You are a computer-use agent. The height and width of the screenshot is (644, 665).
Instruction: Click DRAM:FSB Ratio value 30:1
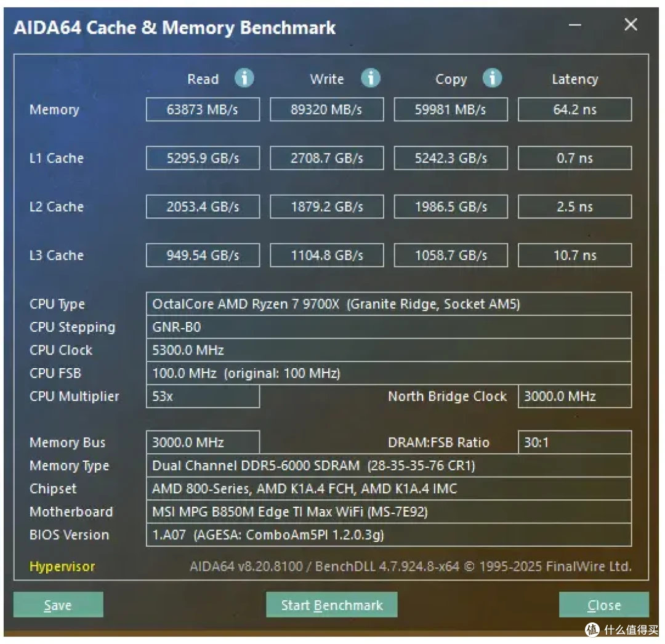pos(574,442)
